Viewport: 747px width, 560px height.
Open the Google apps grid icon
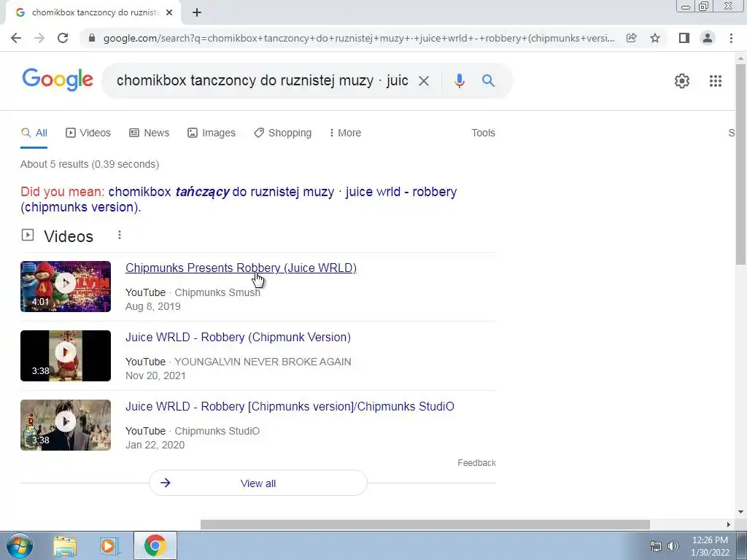click(715, 81)
